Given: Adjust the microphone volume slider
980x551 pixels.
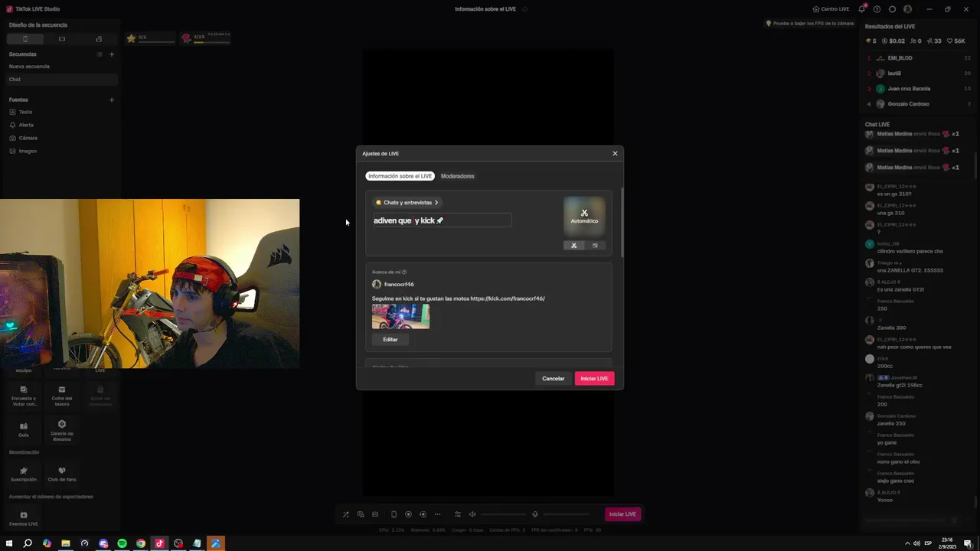Looking at the screenshot, I should pos(567,514).
